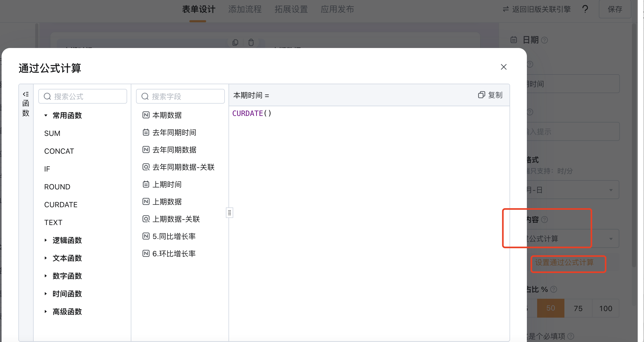Click the date icon beside 上期时间

(146, 184)
